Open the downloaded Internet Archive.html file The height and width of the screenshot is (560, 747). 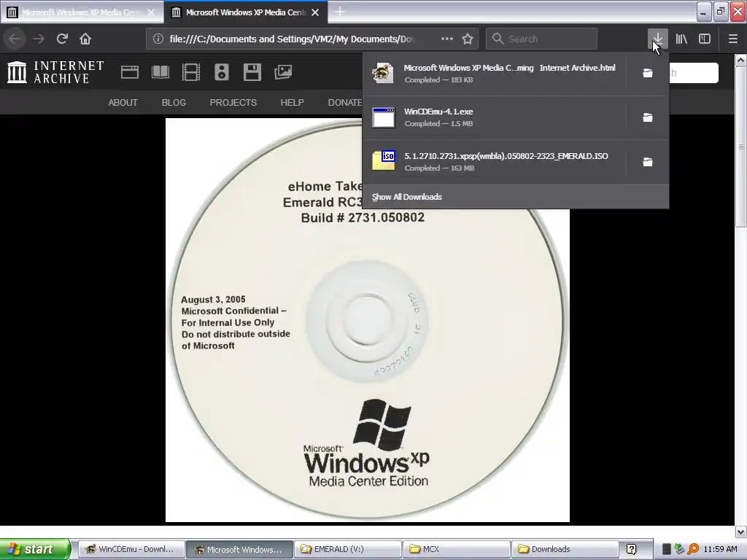tap(494, 74)
